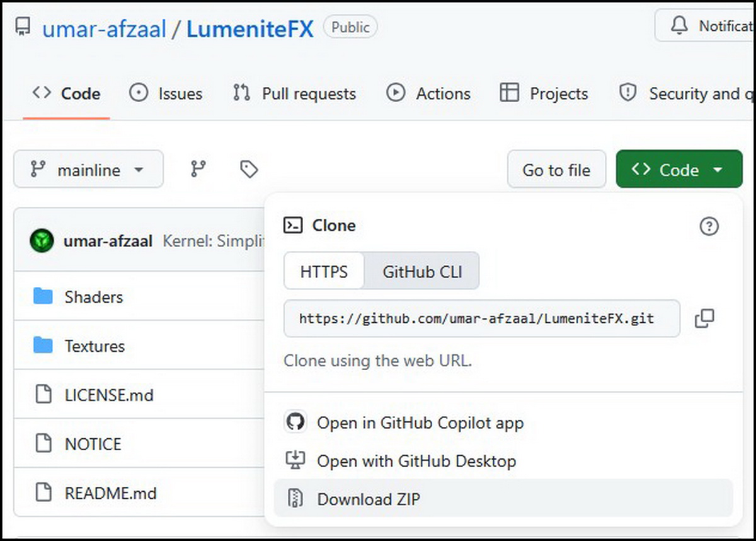Open the Actions tab
The image size is (756, 541).
coord(428,93)
